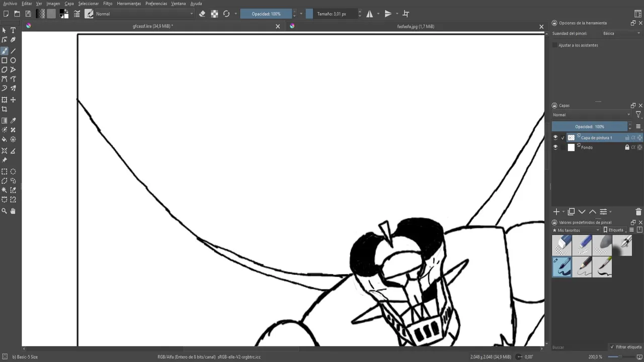
Task: Open the Capa menu
Action: click(69, 4)
